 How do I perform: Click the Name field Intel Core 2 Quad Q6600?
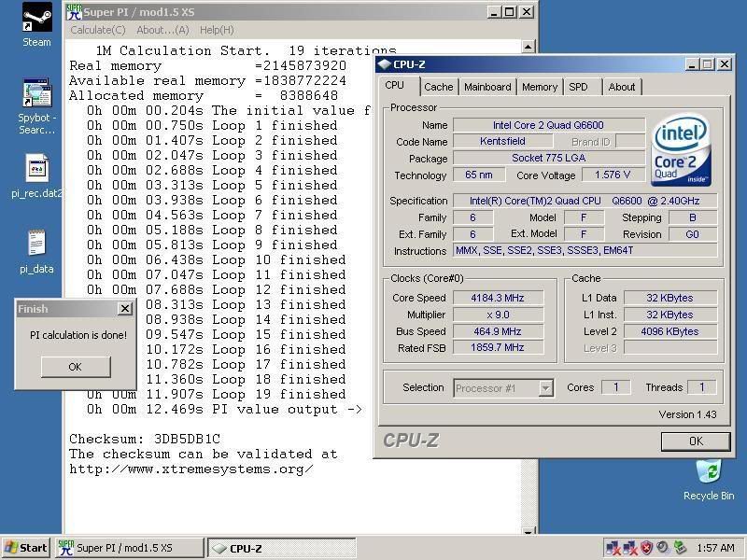point(548,125)
